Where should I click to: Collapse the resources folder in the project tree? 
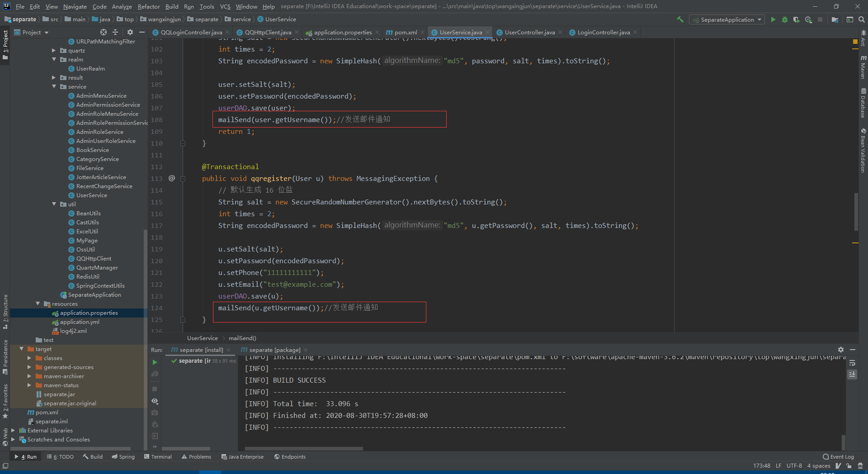click(38, 304)
